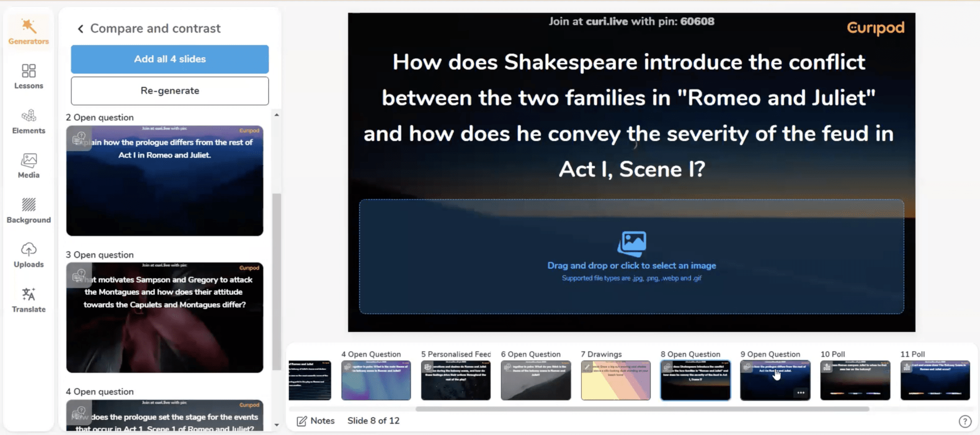Open the Translate tool

coord(29,300)
